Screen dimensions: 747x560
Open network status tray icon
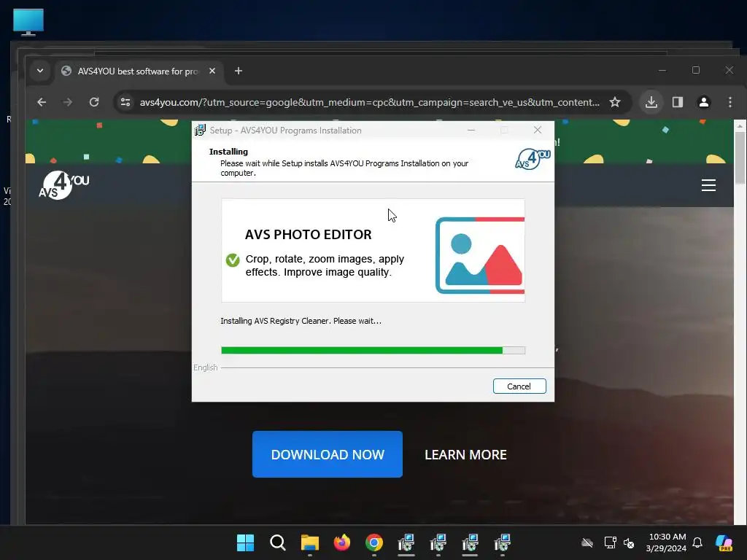coord(611,542)
